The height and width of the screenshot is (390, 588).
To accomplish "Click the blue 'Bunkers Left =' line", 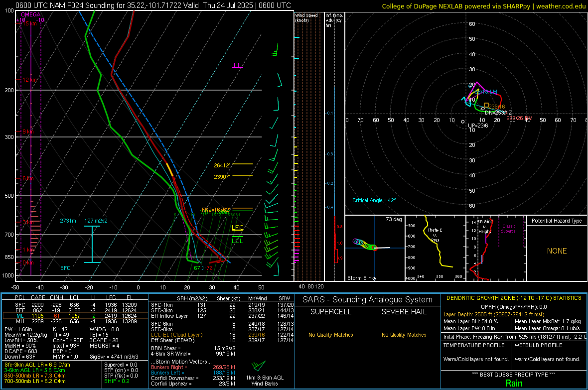I will [x=193, y=373].
